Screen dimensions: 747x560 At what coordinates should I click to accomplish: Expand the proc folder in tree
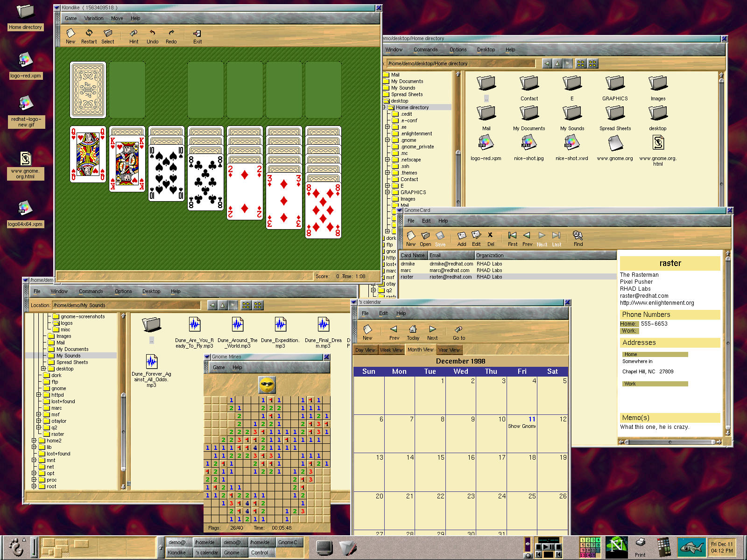(34, 480)
